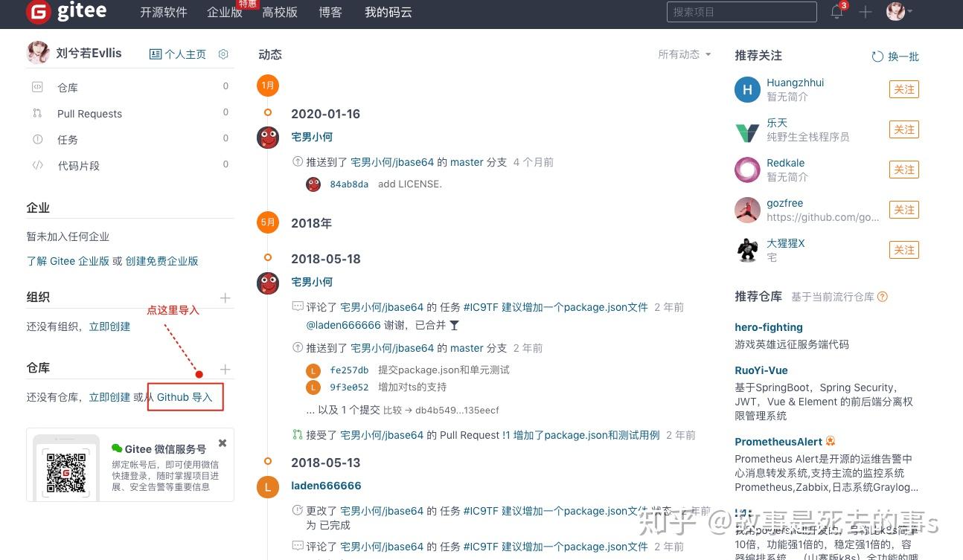Add a new organization with plus icon
The image size is (963, 560).
coord(225,298)
